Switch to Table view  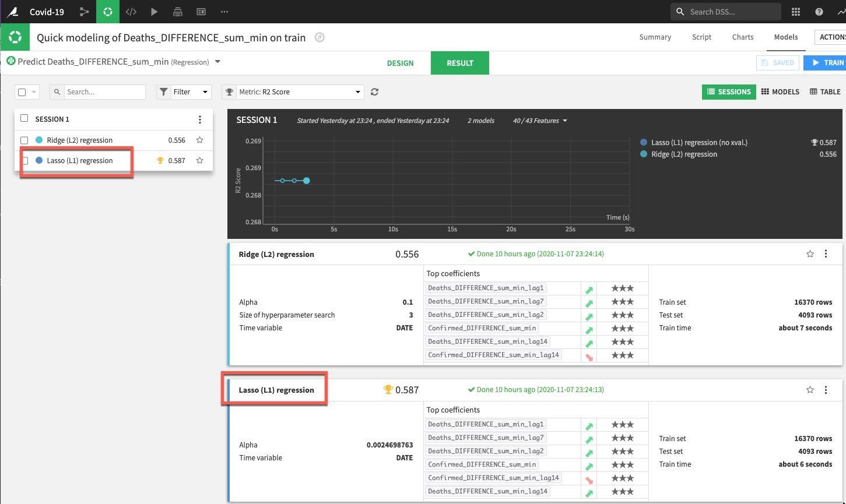click(825, 91)
